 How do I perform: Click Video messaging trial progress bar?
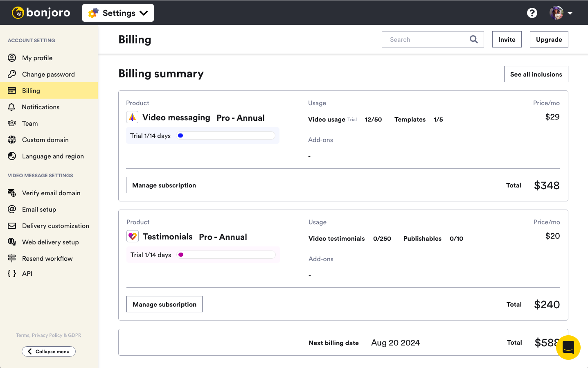point(226,135)
